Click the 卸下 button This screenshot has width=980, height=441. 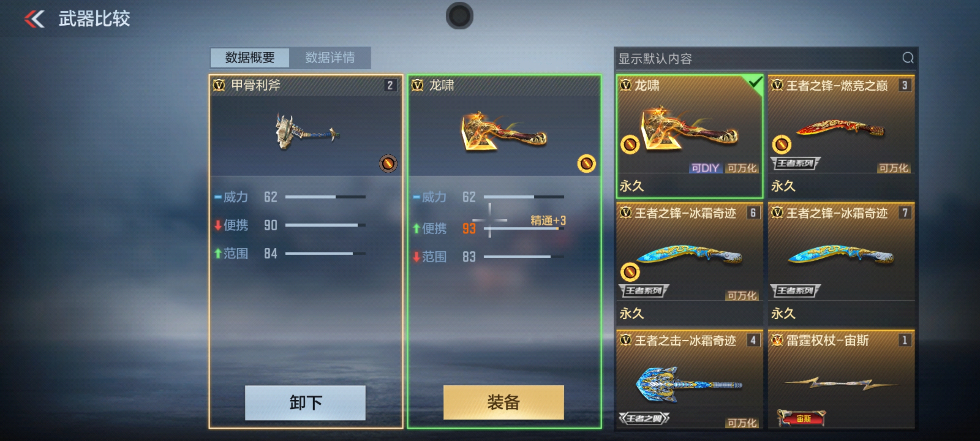point(305,403)
